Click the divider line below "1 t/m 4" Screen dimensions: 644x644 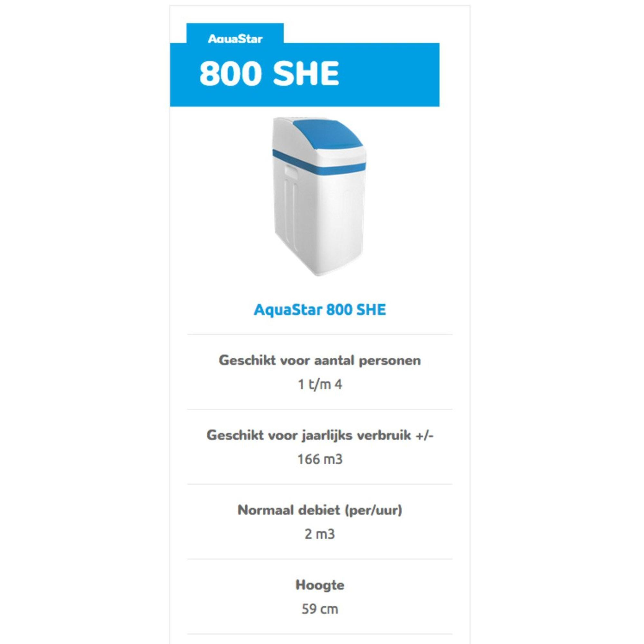pos(320,409)
